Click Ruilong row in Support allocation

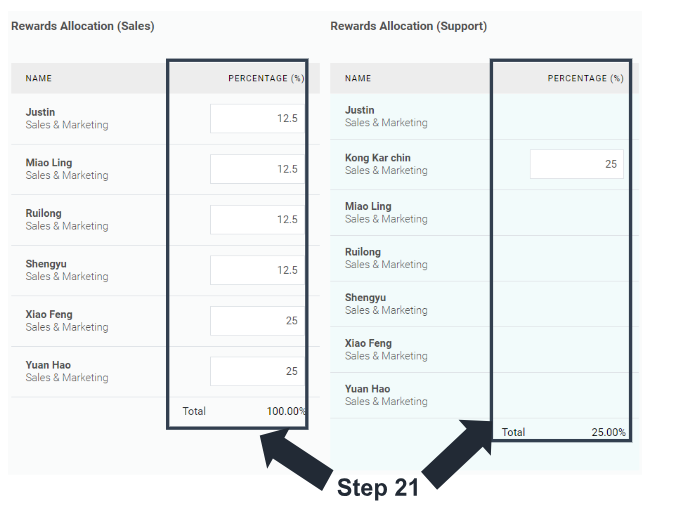tap(363, 258)
